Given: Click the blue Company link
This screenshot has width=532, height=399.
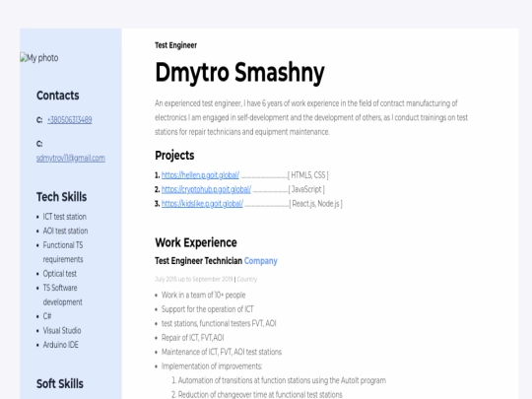Looking at the screenshot, I should [260, 261].
